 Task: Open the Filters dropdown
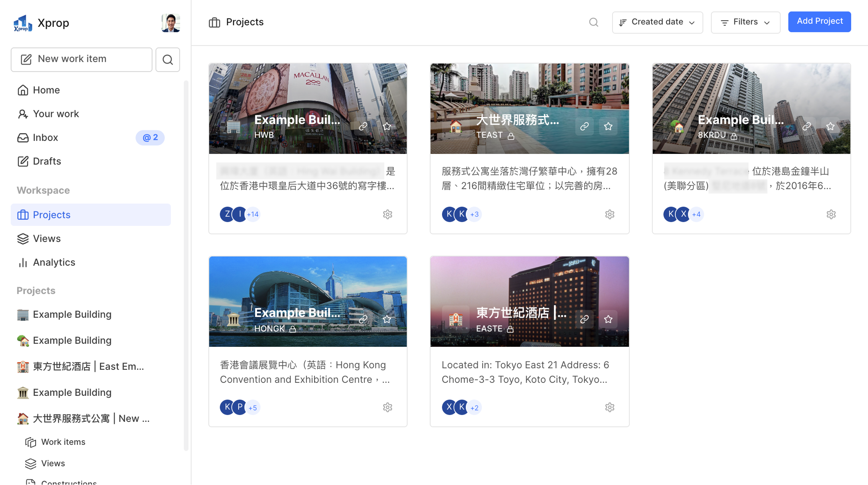pyautogui.click(x=745, y=22)
